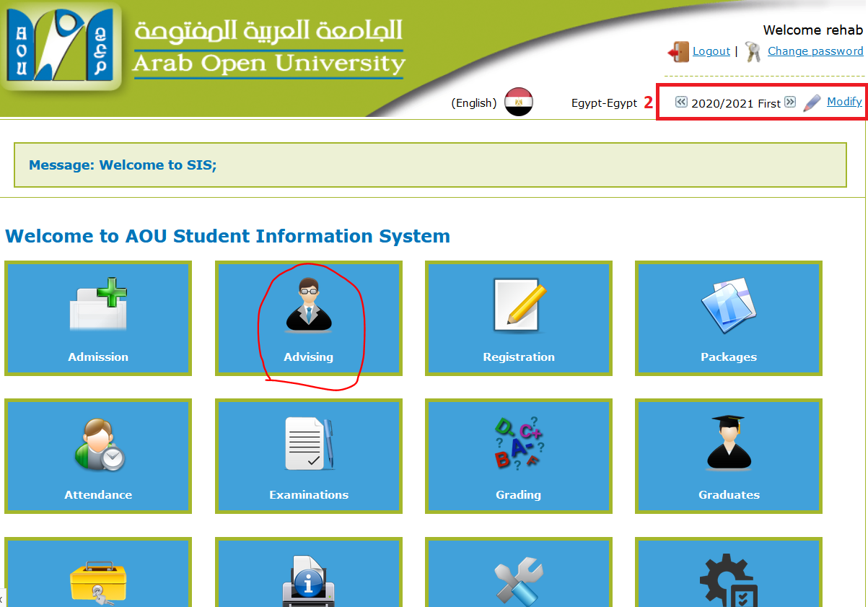
Task: Click the Egypt flag icon
Action: [519, 102]
